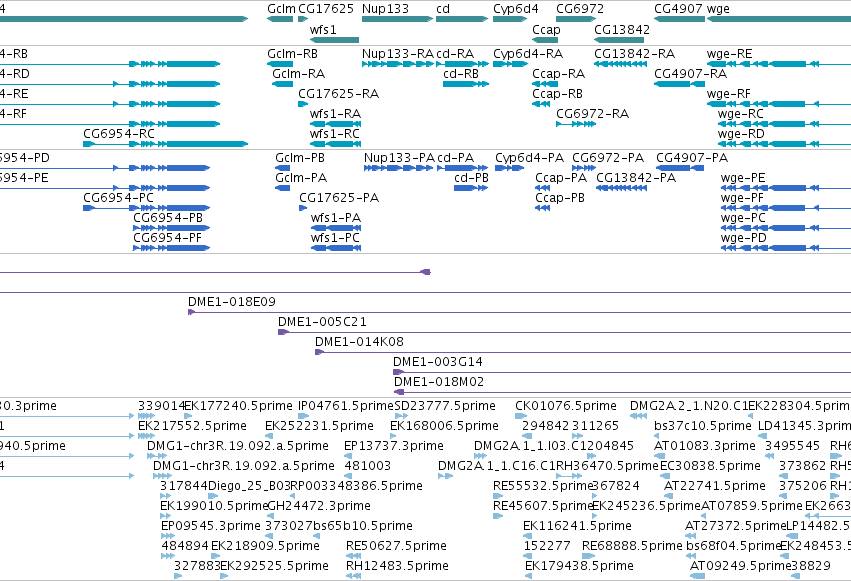
Task: Select the Gclm-RA transcript label
Action: pos(299,74)
